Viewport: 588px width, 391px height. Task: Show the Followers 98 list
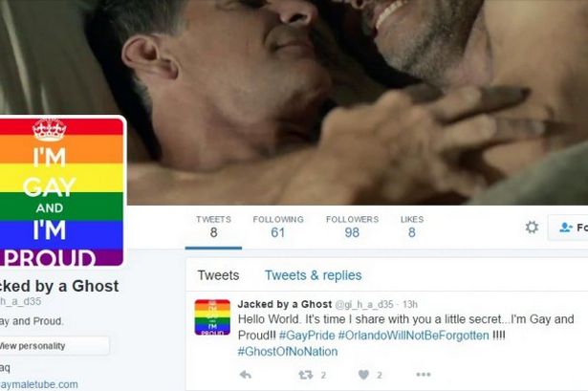point(352,227)
